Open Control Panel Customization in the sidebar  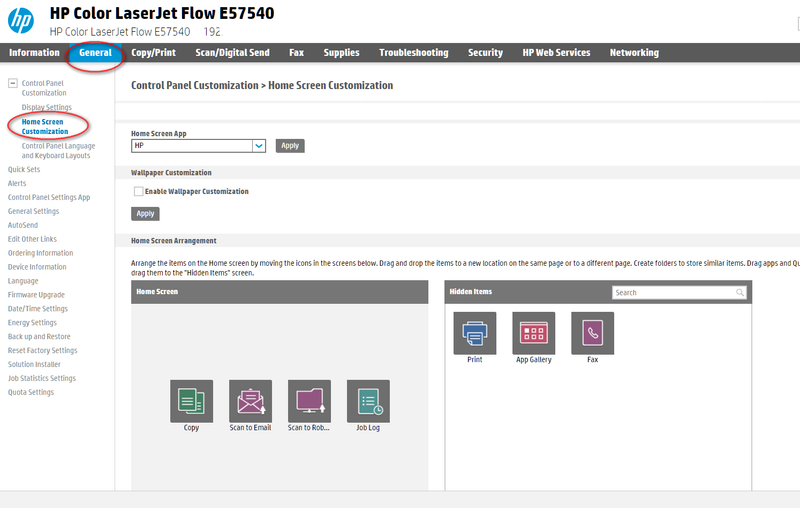pos(44,88)
